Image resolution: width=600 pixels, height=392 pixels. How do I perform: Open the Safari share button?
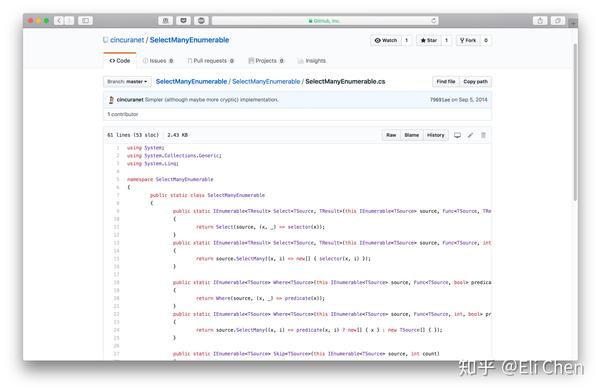pyautogui.click(x=540, y=21)
